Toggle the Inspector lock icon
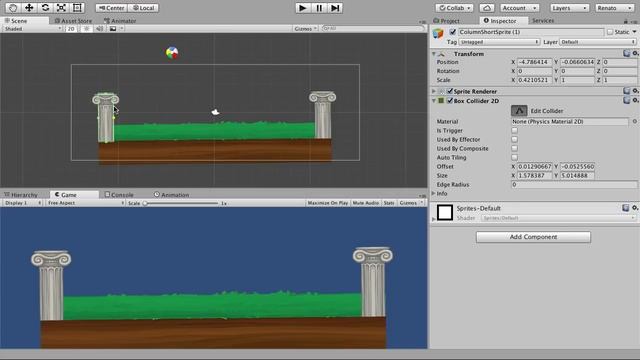 [626, 21]
